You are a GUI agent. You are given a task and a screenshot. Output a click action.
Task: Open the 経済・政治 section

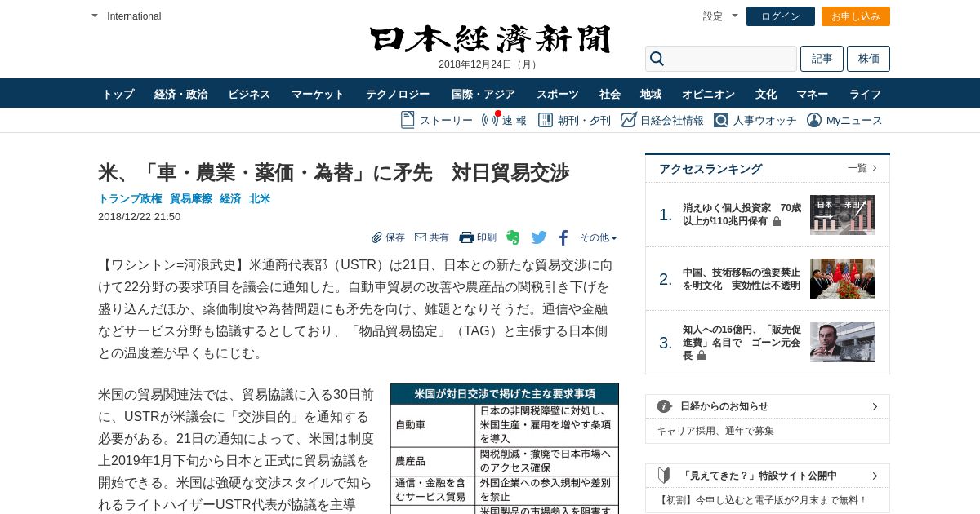(181, 94)
